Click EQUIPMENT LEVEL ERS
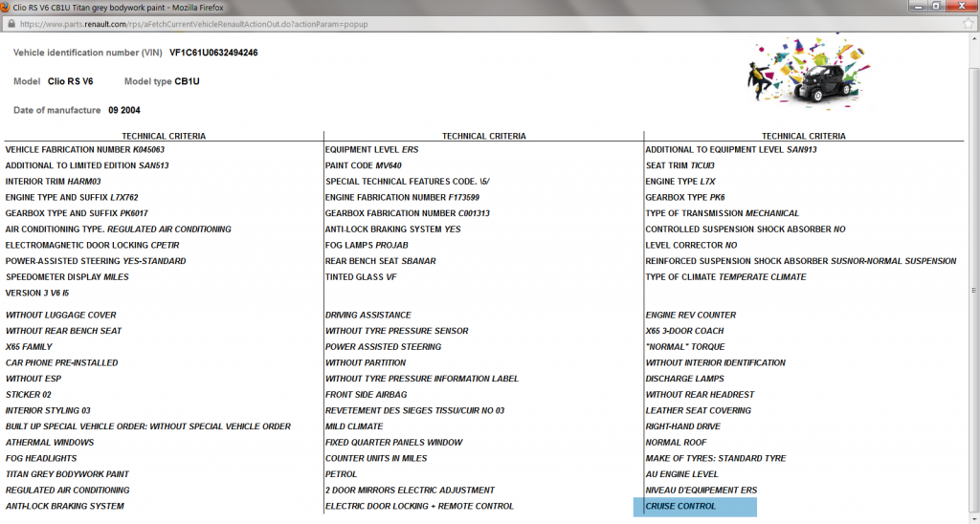 [x=372, y=150]
